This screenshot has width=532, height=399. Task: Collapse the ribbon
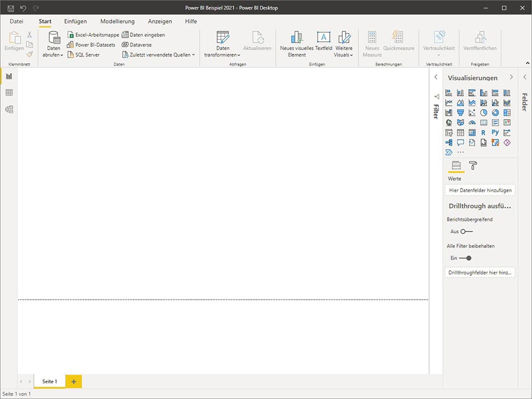coord(528,63)
